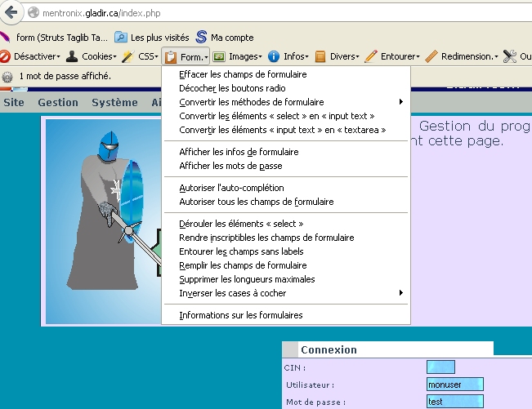Select Dérouler les éléments select
Image resolution: width=532 pixels, height=409 pixels.
coord(286,224)
